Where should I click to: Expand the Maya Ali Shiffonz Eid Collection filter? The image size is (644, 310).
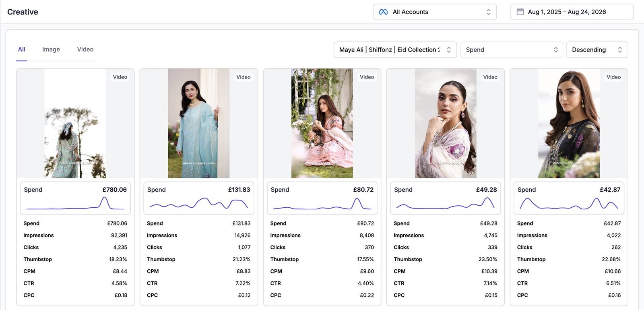click(x=395, y=50)
